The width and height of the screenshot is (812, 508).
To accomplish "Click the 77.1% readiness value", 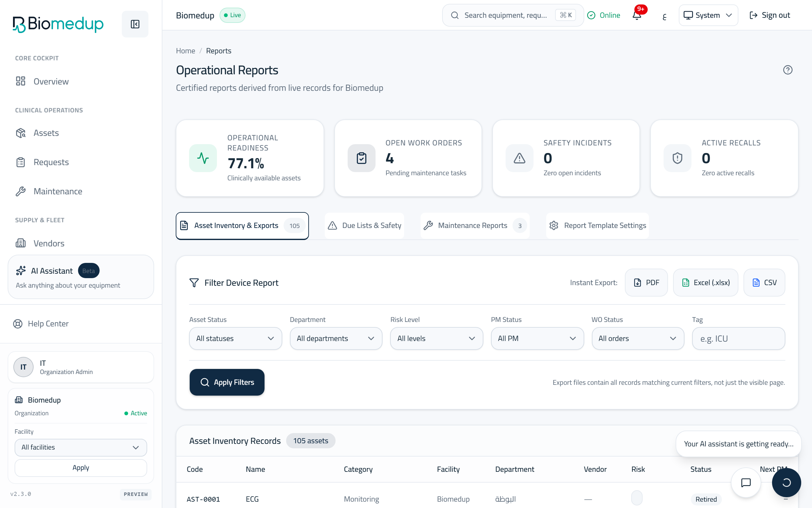I will click(246, 163).
